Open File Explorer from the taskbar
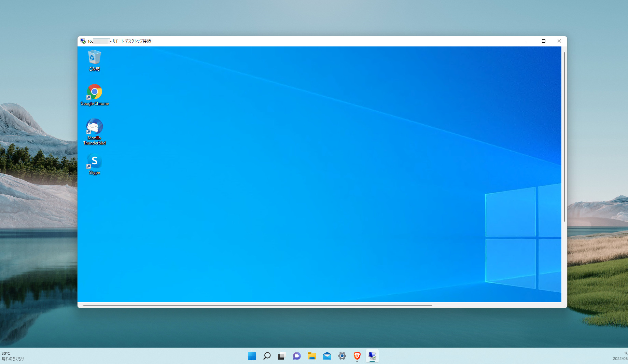The width and height of the screenshot is (628, 364). (x=312, y=356)
